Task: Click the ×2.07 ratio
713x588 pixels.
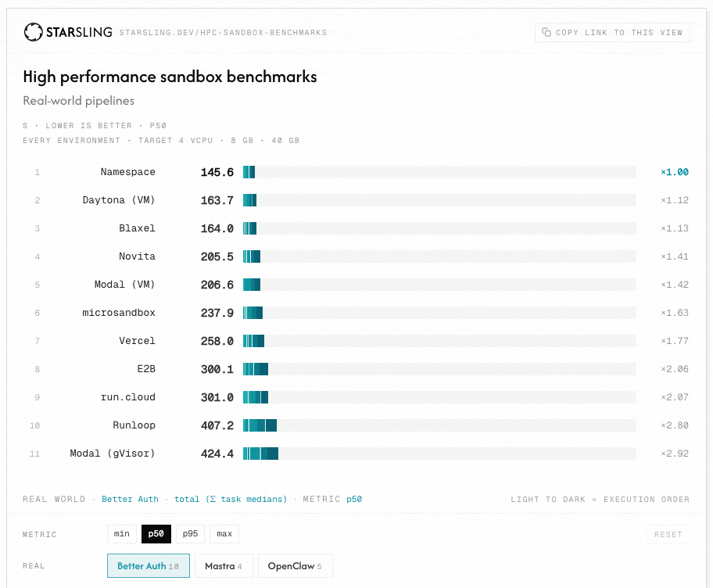Action: [675, 397]
